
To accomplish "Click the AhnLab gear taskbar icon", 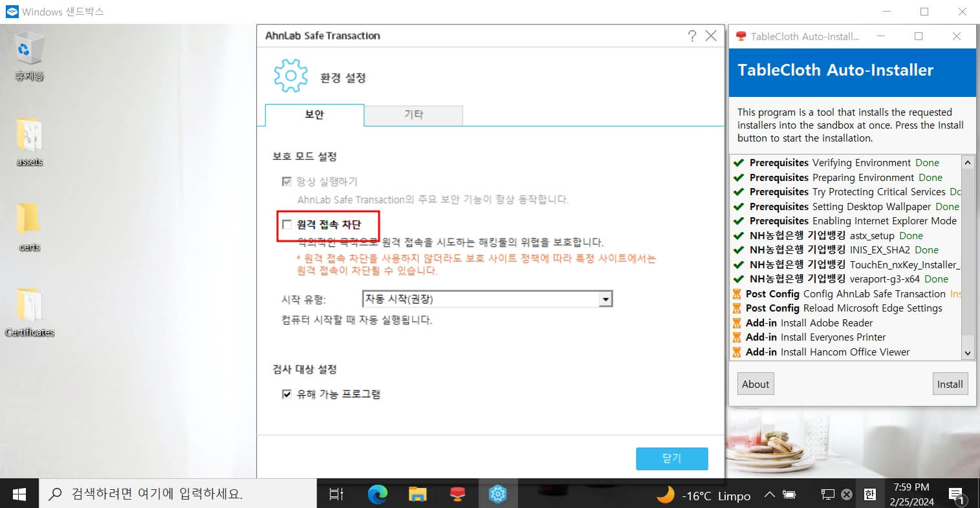I will pyautogui.click(x=497, y=494).
